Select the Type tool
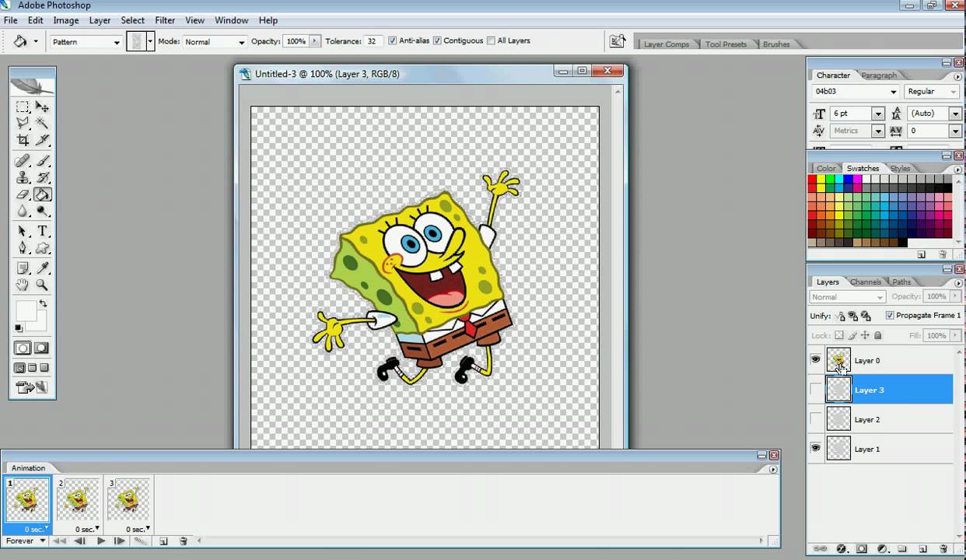 (x=43, y=232)
